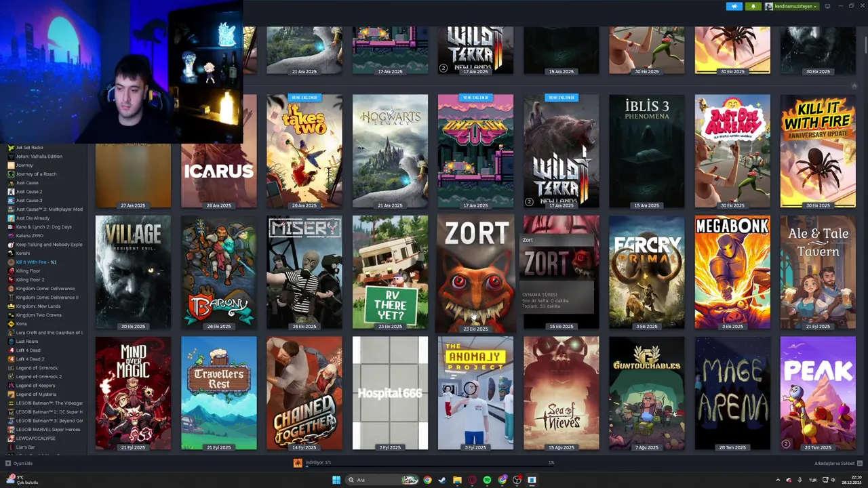Collapse section with double chevron arrow

(x=854, y=85)
